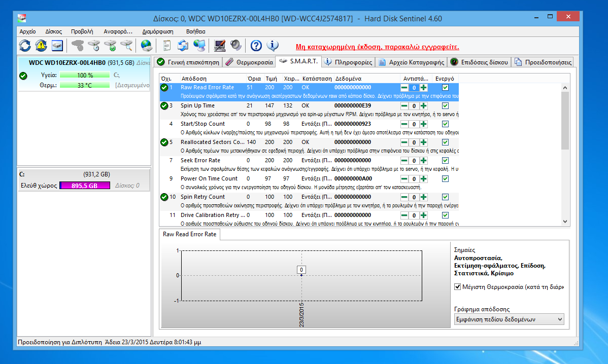Viewport: 608px width, 364px height.
Task: Select the S.M.A.R.T. tab
Action: coord(298,61)
